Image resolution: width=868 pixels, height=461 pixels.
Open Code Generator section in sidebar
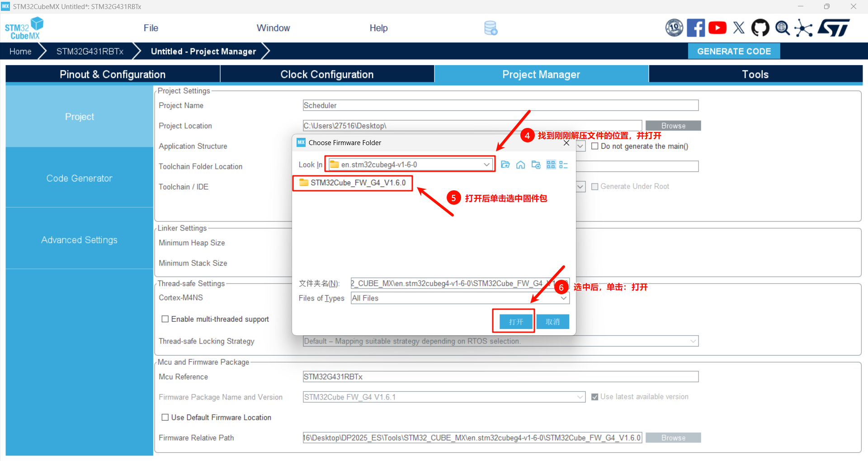pos(80,178)
